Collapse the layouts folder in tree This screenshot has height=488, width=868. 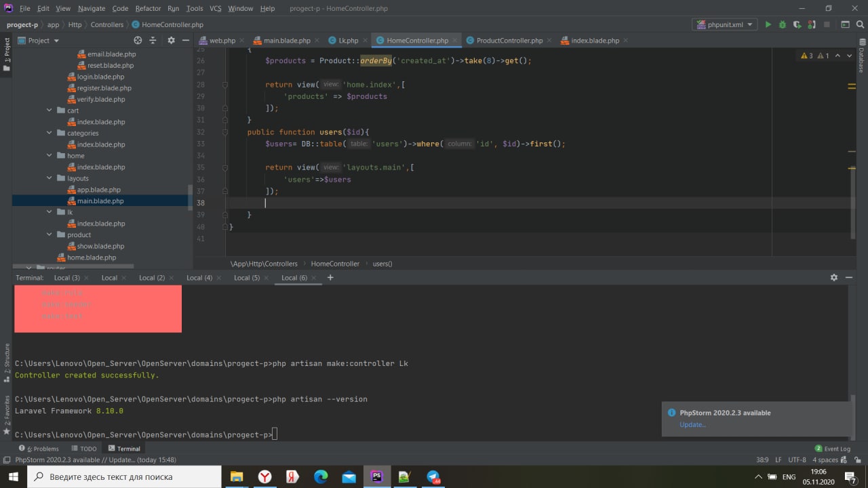(50, 178)
